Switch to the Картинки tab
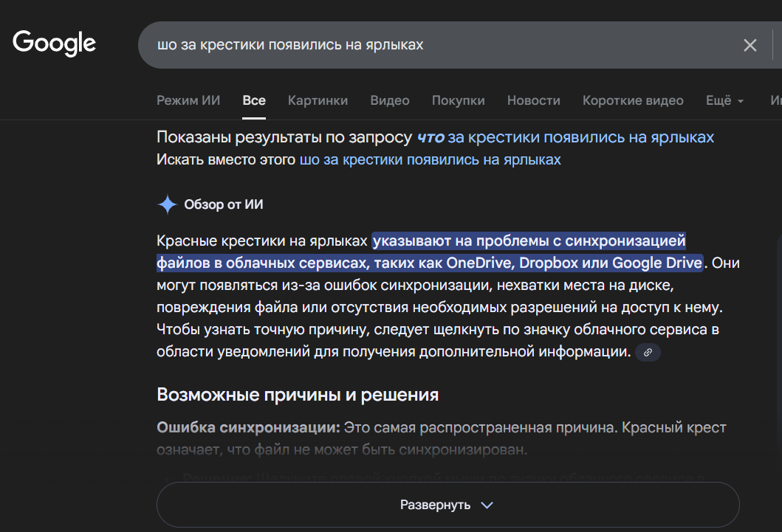Image resolution: width=782 pixels, height=532 pixels. pyautogui.click(x=318, y=100)
